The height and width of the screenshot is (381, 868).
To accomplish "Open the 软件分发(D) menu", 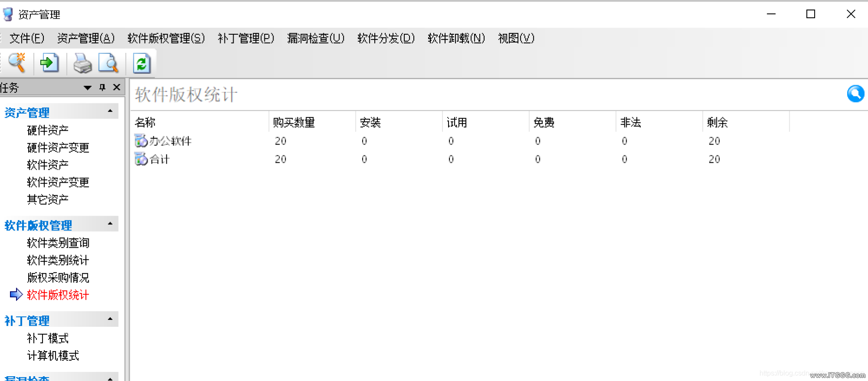I will click(x=386, y=39).
